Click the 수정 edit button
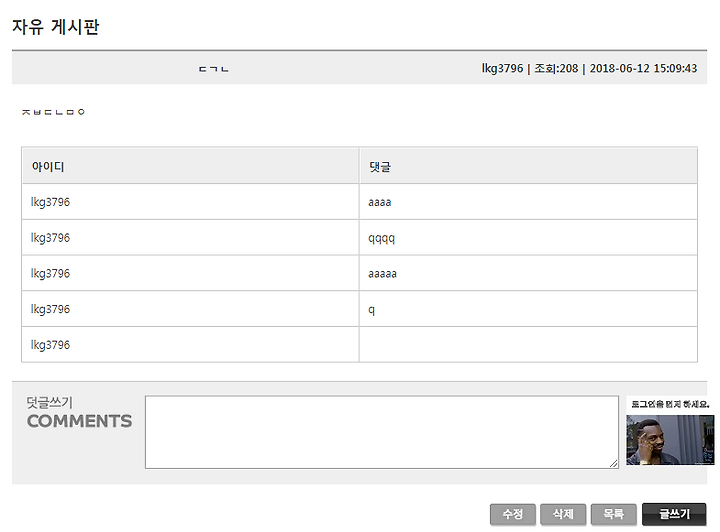Image resolution: width=720 pixels, height=532 pixels. 512,514
